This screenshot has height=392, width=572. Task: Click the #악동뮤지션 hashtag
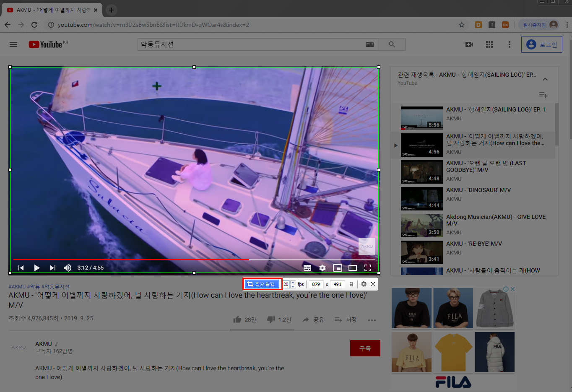click(55, 287)
